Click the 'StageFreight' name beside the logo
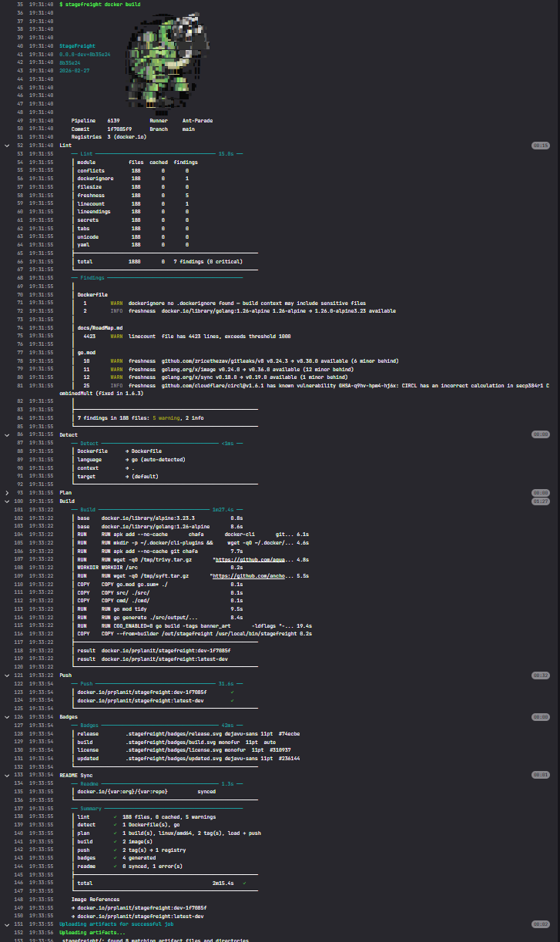 (77, 46)
